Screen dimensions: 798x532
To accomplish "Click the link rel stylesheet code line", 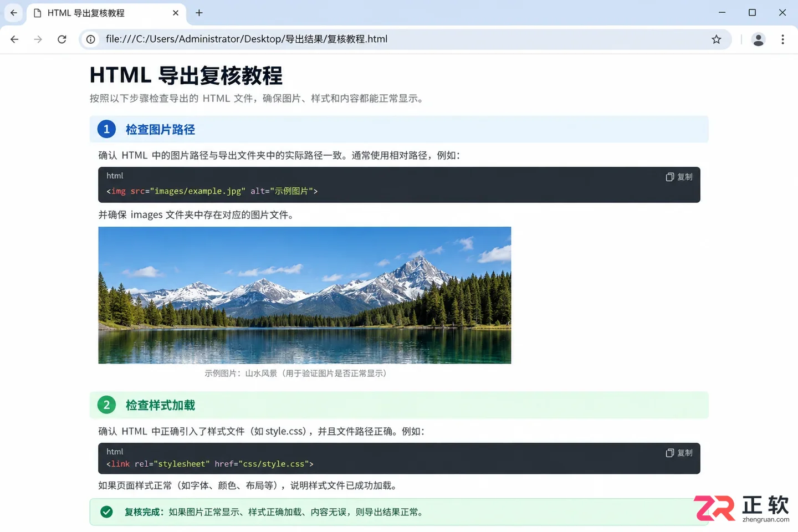I will coord(210,464).
